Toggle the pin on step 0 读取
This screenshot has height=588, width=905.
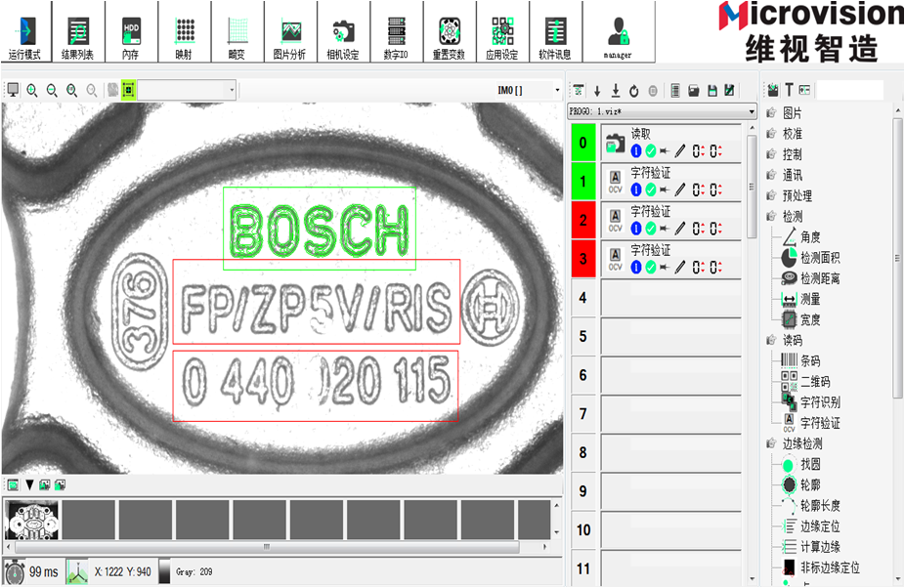coord(665,151)
